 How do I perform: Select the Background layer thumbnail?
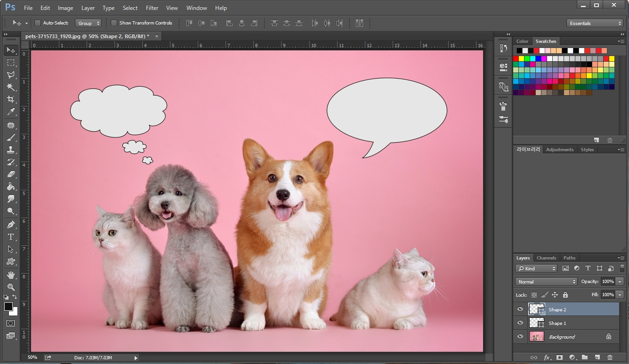[x=537, y=337]
